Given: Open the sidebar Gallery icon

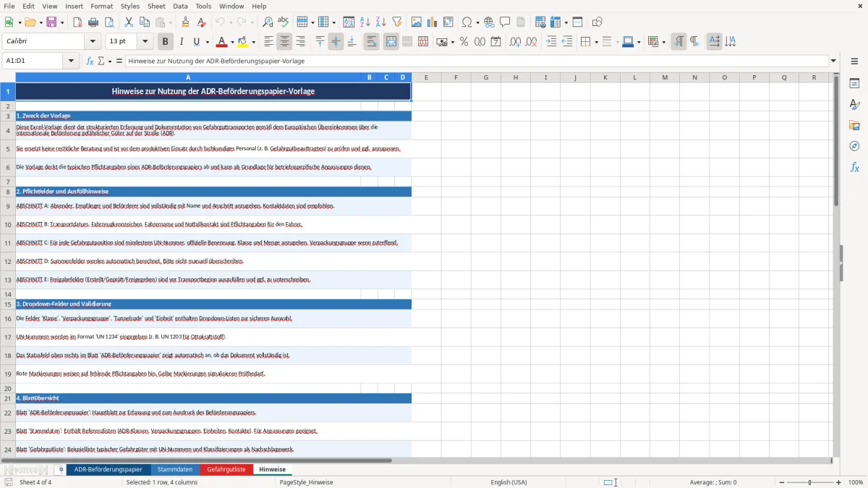Looking at the screenshot, I should (x=854, y=125).
